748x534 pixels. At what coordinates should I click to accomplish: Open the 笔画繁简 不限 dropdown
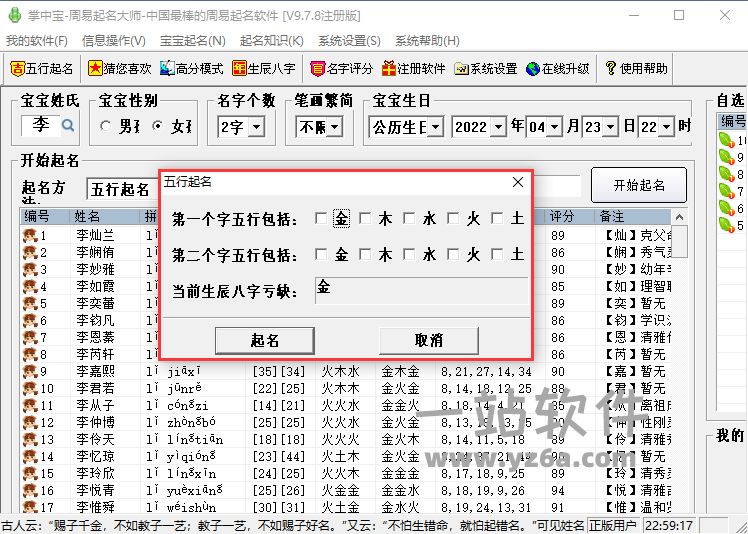point(335,127)
